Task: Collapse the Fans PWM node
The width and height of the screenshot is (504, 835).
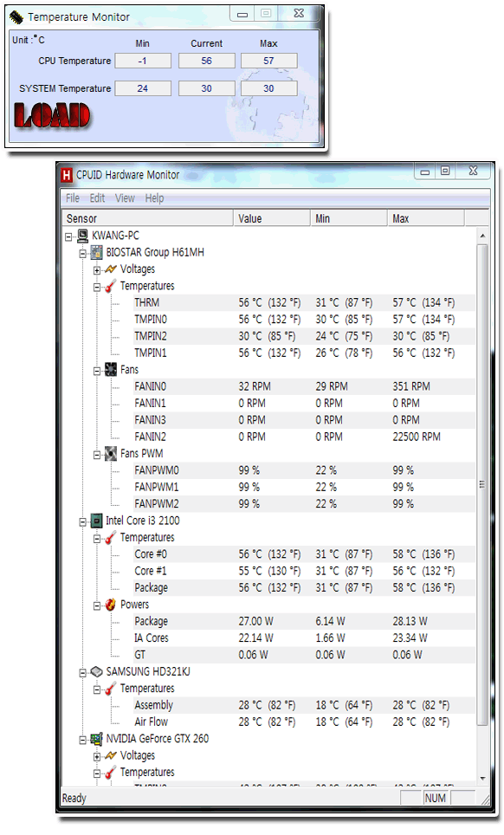Action: pos(97,455)
